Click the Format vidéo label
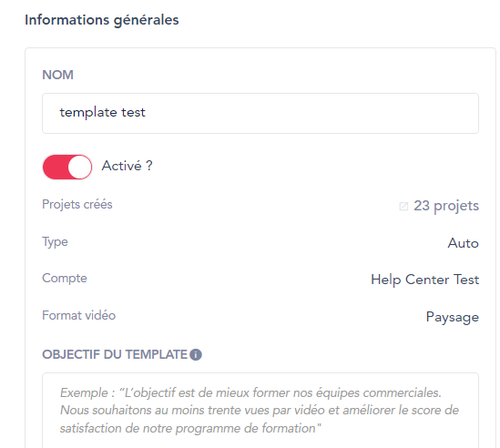The width and height of the screenshot is (500, 448). click(x=78, y=315)
